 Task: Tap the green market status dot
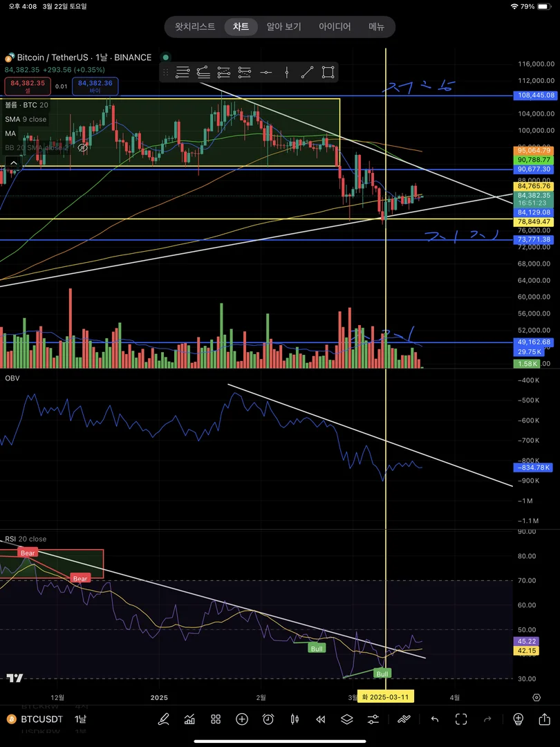click(x=166, y=57)
